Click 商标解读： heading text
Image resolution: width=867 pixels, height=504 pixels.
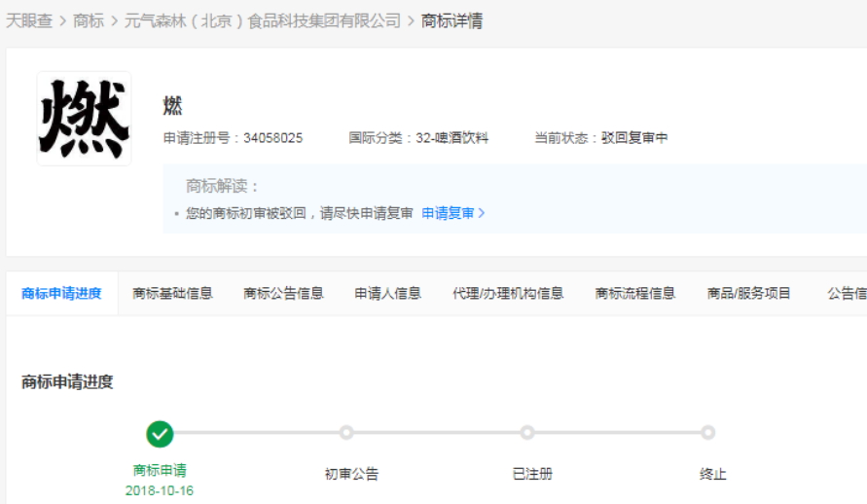click(222, 186)
